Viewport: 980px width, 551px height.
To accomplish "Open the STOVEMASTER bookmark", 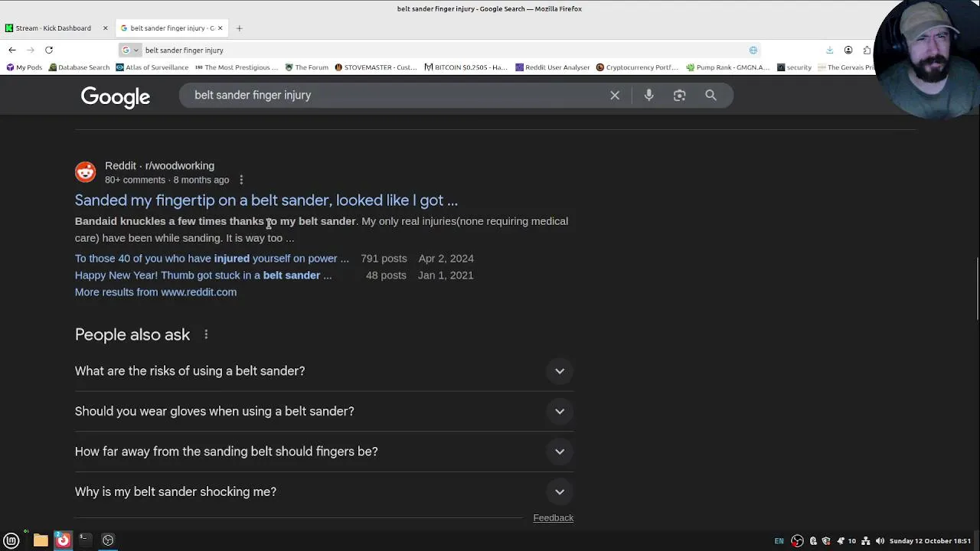I will click(375, 67).
